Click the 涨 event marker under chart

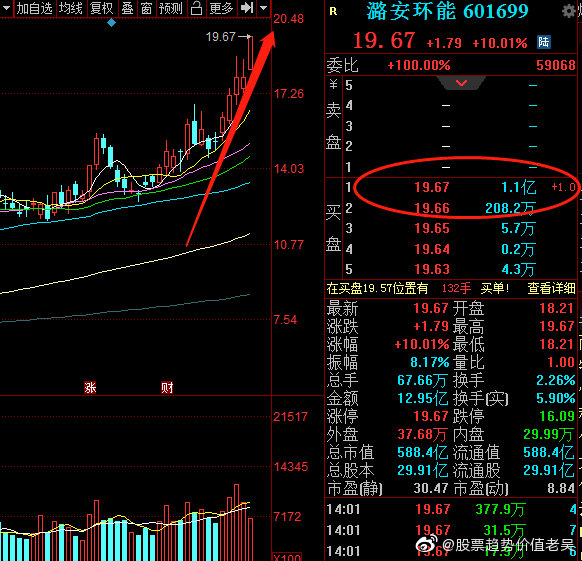(90, 387)
